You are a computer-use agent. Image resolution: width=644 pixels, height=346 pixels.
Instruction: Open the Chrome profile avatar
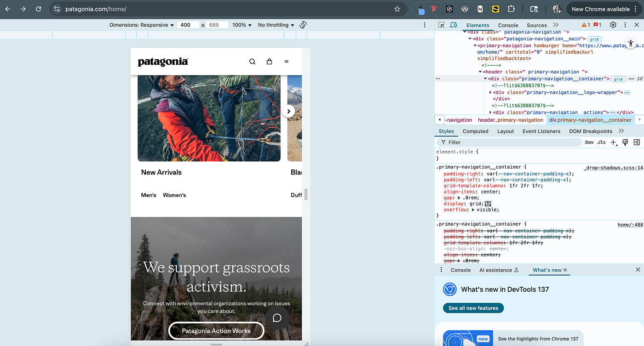click(557, 9)
